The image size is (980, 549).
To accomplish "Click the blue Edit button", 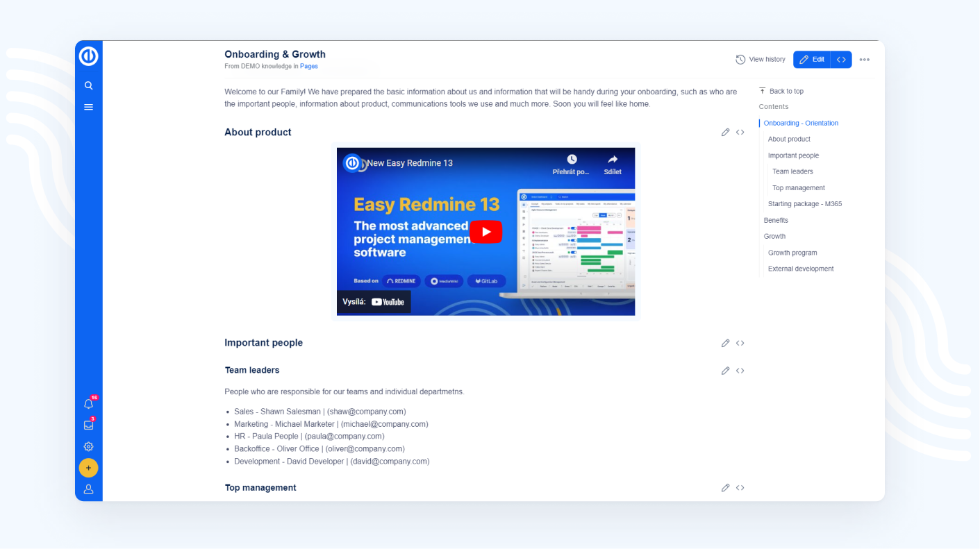I will pyautogui.click(x=812, y=60).
